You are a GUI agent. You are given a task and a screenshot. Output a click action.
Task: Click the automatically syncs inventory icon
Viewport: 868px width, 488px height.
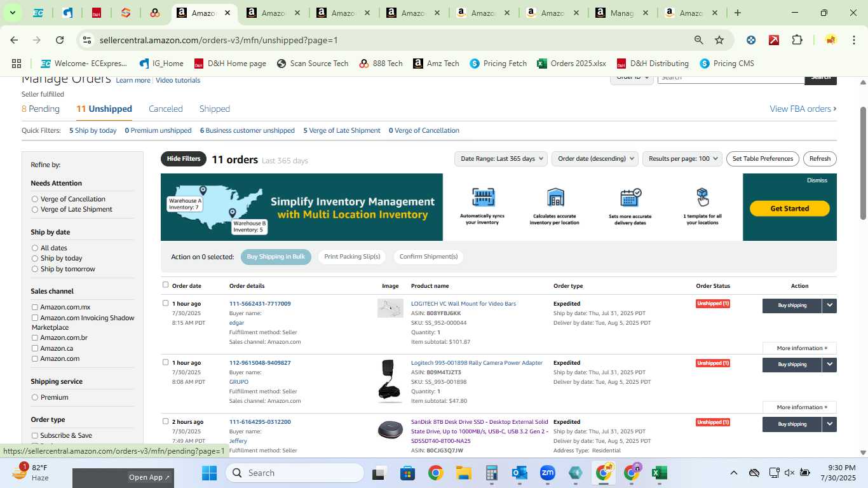coord(483,197)
